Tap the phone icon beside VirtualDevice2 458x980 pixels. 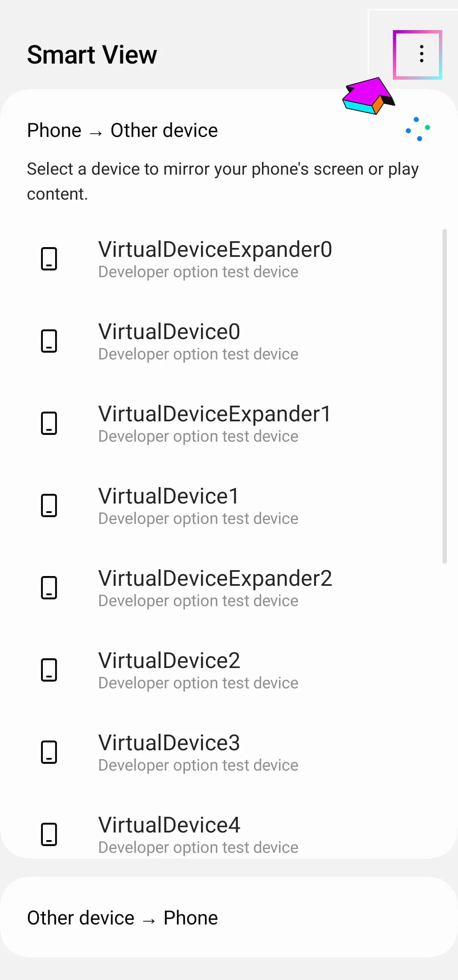click(x=49, y=670)
